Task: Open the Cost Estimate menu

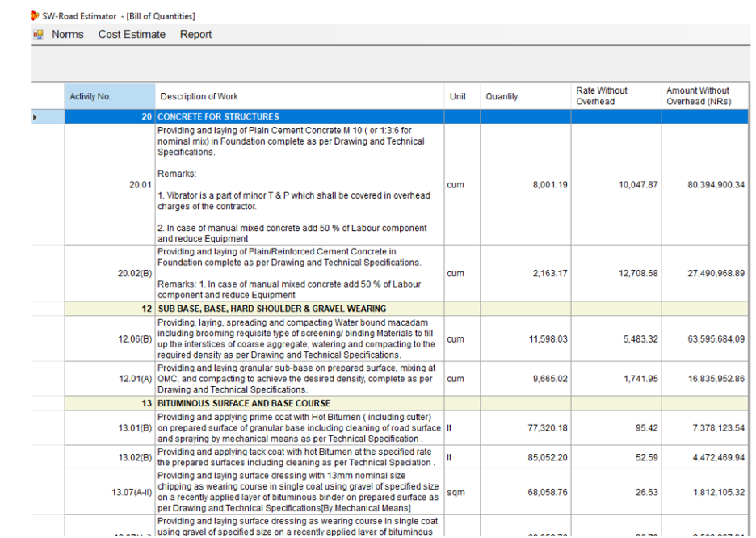Action: point(132,35)
